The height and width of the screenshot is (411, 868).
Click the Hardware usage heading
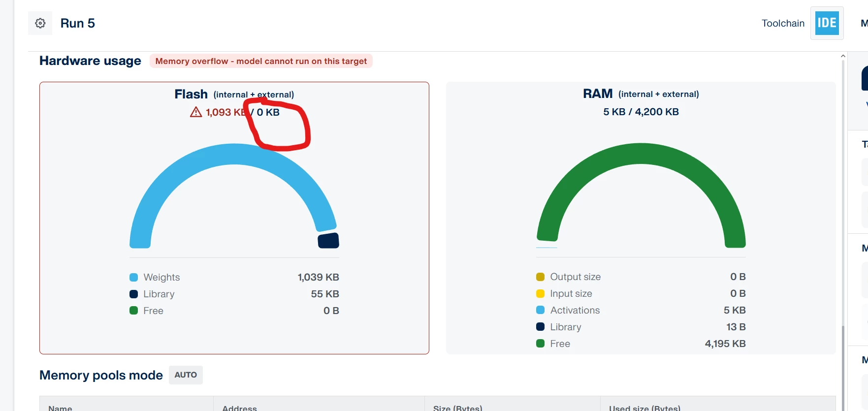[90, 61]
